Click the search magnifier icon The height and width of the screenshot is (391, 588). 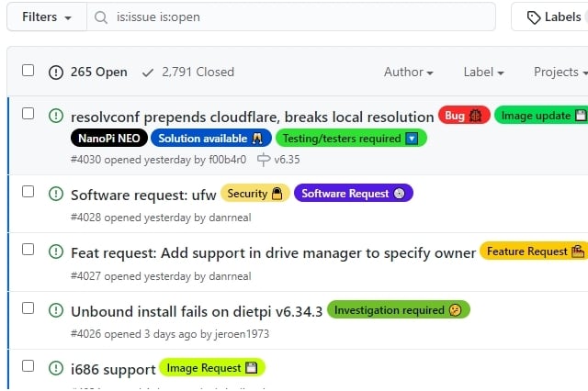pyautogui.click(x=101, y=17)
